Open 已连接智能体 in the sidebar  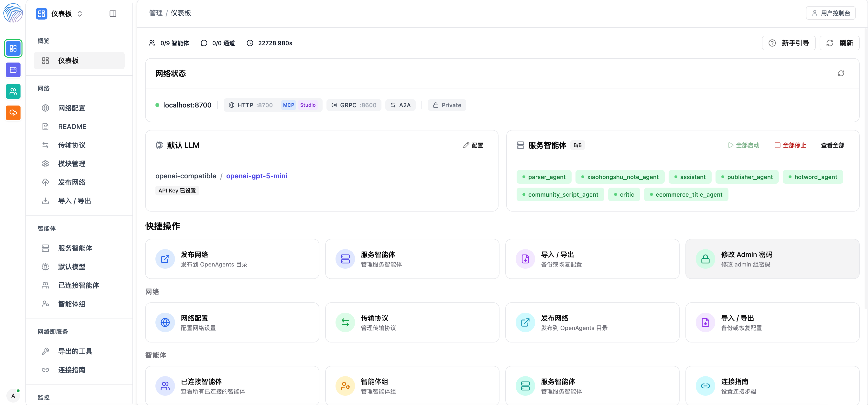79,285
